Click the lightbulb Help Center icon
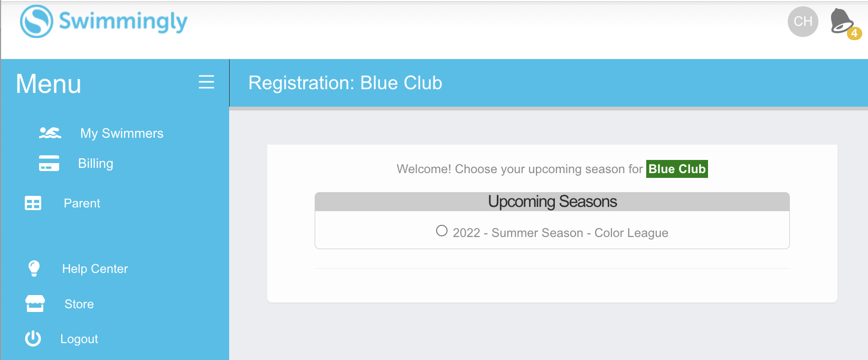Screen dimensions: 868x360 click(x=34, y=269)
